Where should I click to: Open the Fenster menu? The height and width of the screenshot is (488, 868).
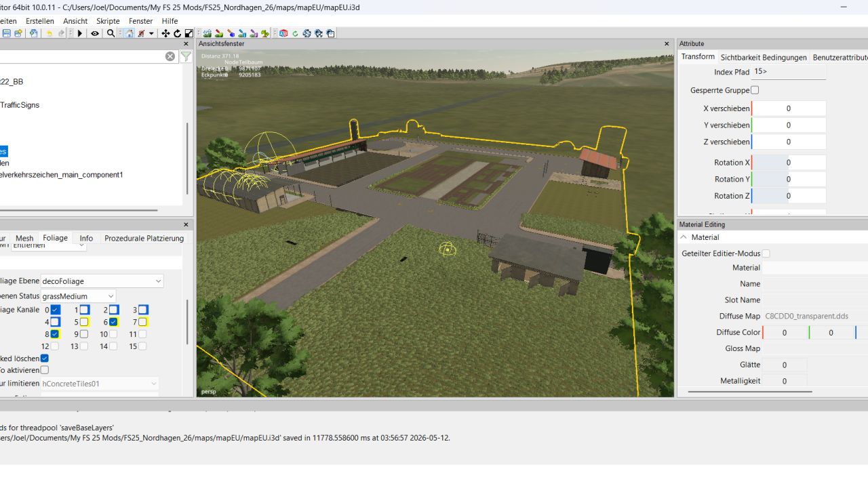[141, 21]
